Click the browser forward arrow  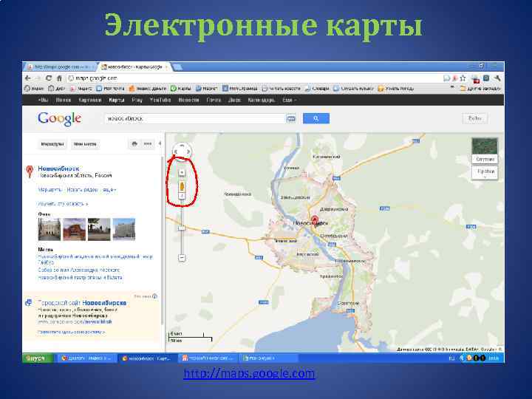pyautogui.click(x=38, y=78)
